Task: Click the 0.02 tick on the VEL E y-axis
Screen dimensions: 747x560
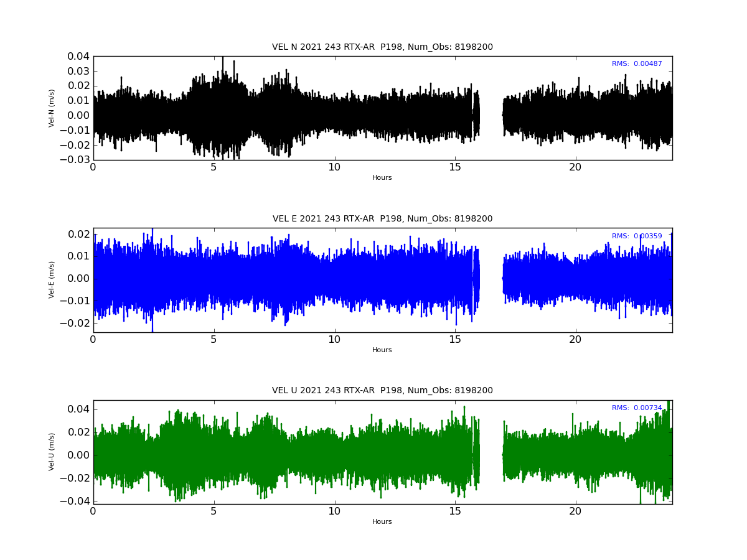Action: click(78, 234)
